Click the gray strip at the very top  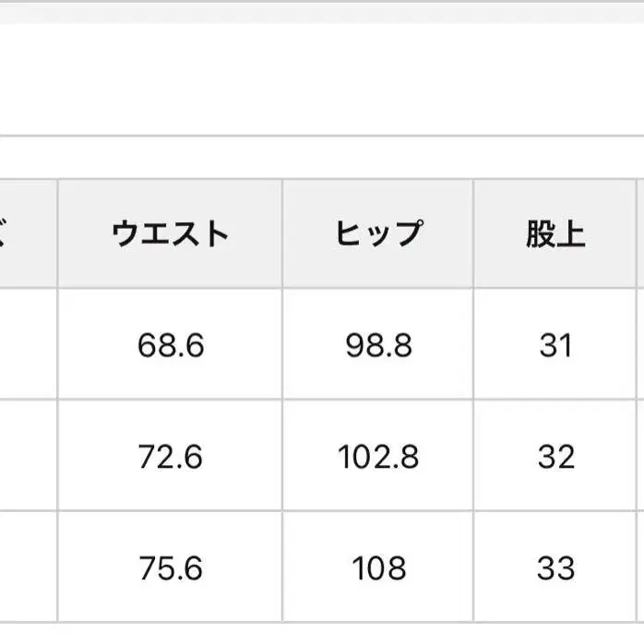(x=322, y=10)
